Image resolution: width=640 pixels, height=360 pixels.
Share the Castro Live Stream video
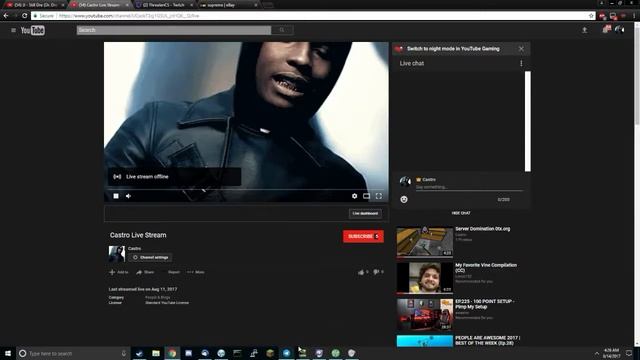(145, 272)
